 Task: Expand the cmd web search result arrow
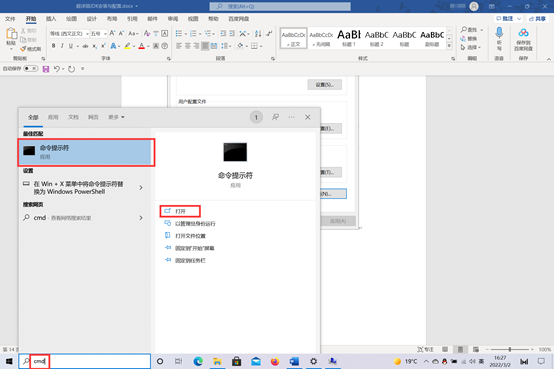pos(141,218)
